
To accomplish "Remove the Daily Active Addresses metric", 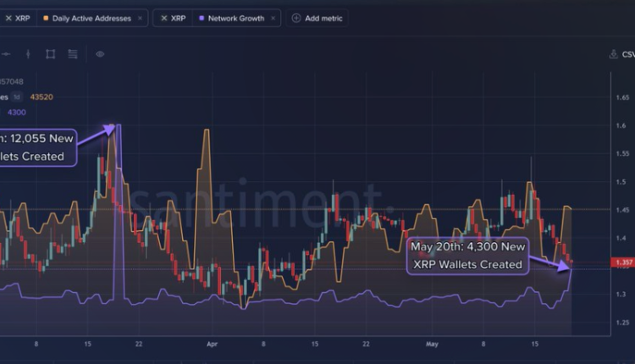I will pos(140,19).
